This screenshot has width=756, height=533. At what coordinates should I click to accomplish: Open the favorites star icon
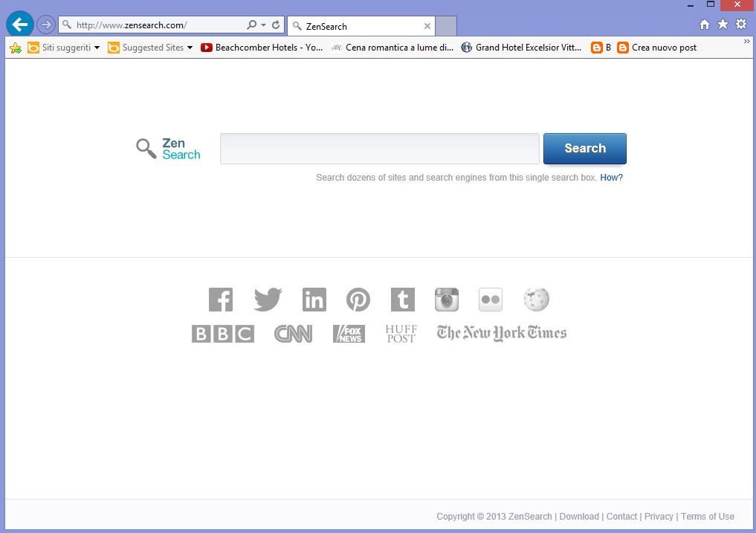[723, 24]
